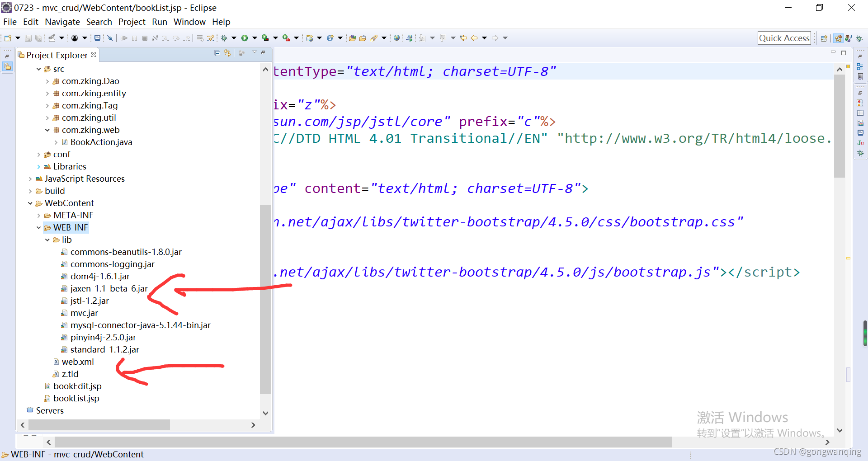Screen dimensions: 868x461
Task: Collapse the lib folder
Action: pyautogui.click(x=47, y=240)
